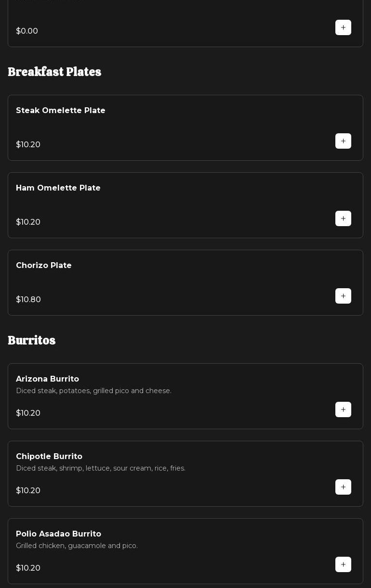The image size is (371, 588).
Task: Add Chorizo Plate to order
Action: (343, 296)
